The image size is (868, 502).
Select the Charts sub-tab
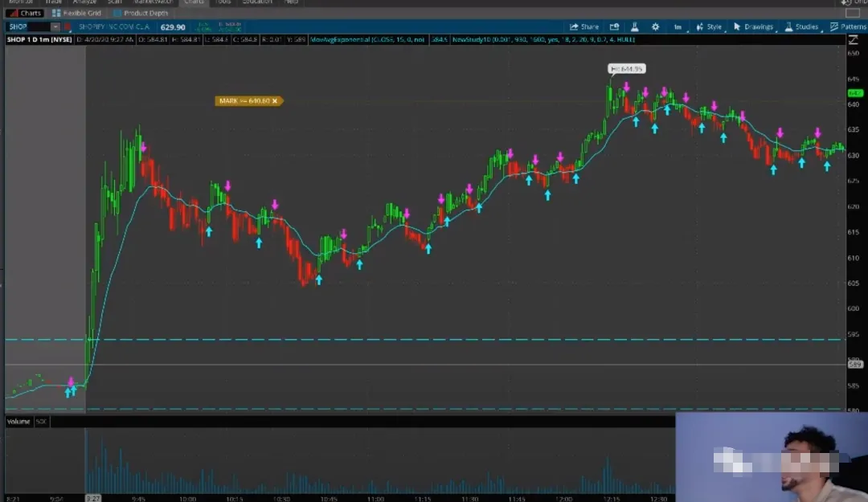[26, 13]
